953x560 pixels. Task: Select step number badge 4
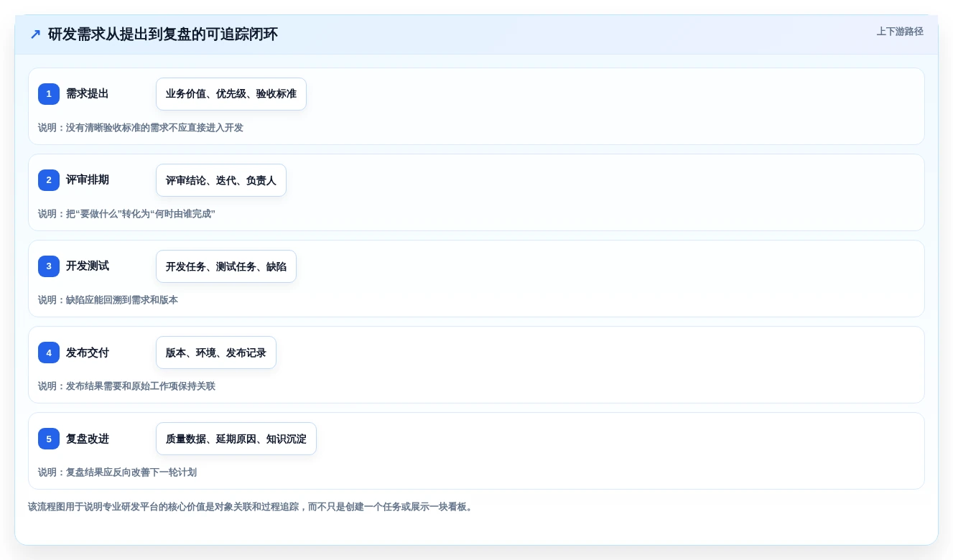(49, 353)
